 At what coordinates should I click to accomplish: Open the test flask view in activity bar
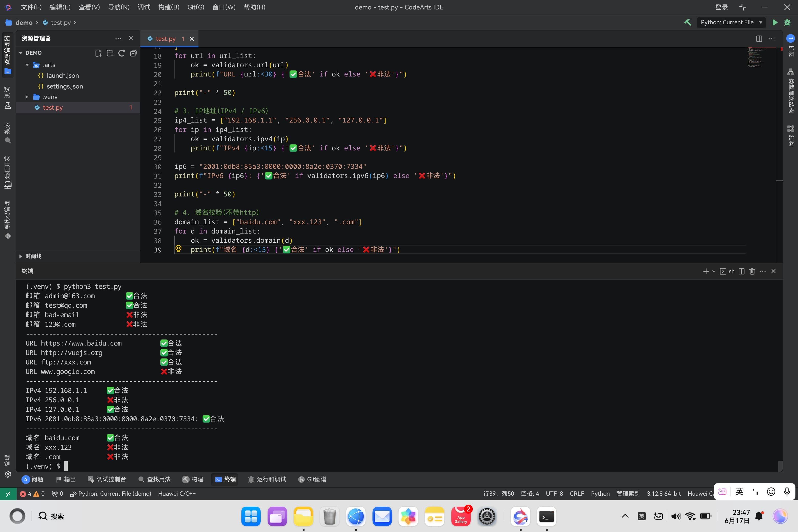(7, 98)
